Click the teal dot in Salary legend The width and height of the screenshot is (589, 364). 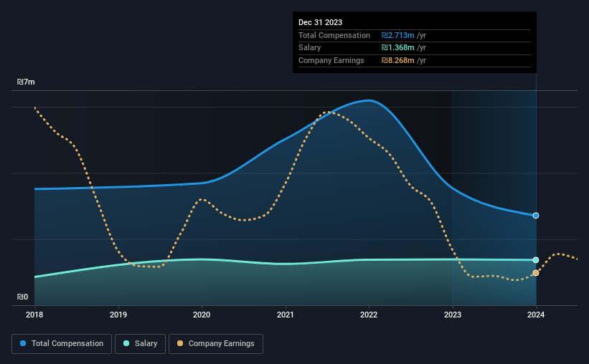click(x=126, y=343)
